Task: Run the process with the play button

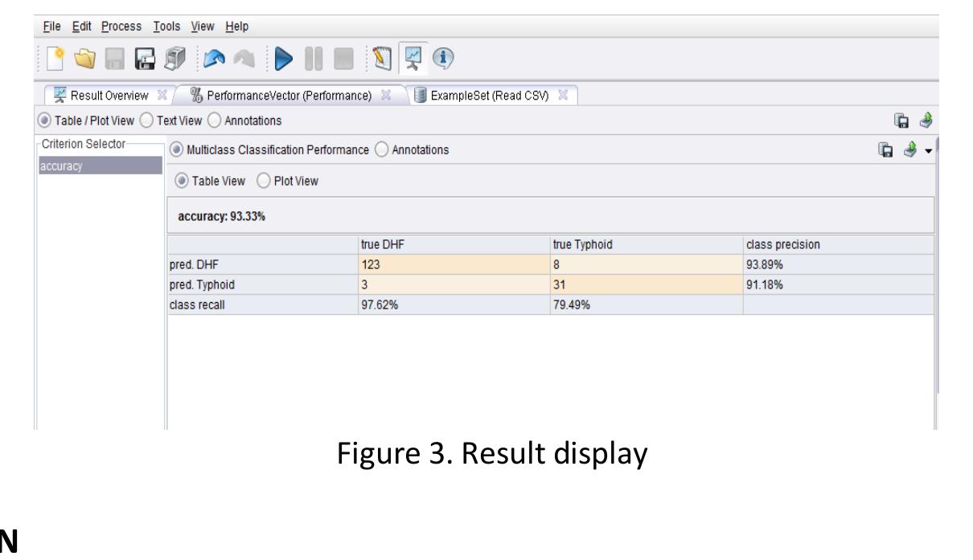Action: (282, 59)
